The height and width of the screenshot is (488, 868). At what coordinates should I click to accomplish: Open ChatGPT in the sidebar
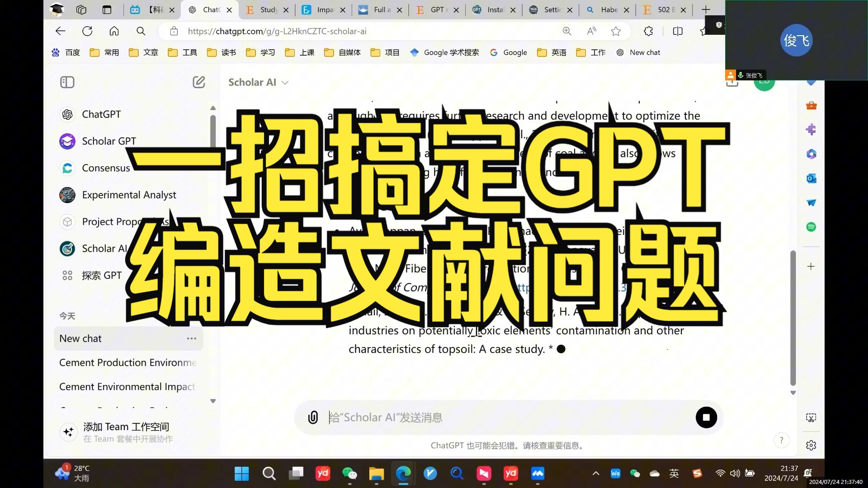click(101, 114)
